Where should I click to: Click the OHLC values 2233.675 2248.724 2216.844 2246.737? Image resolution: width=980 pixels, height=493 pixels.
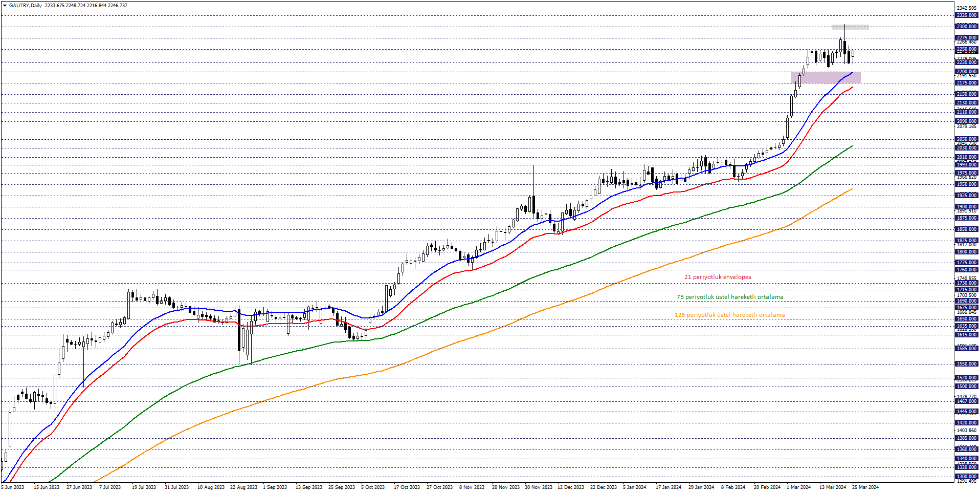(x=86, y=6)
